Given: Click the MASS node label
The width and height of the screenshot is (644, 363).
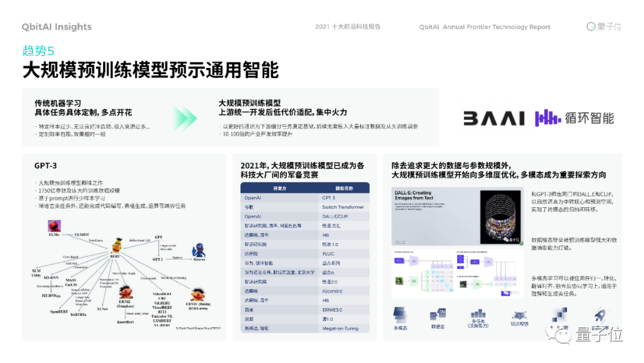Looking at the screenshot, I should [x=70, y=280].
